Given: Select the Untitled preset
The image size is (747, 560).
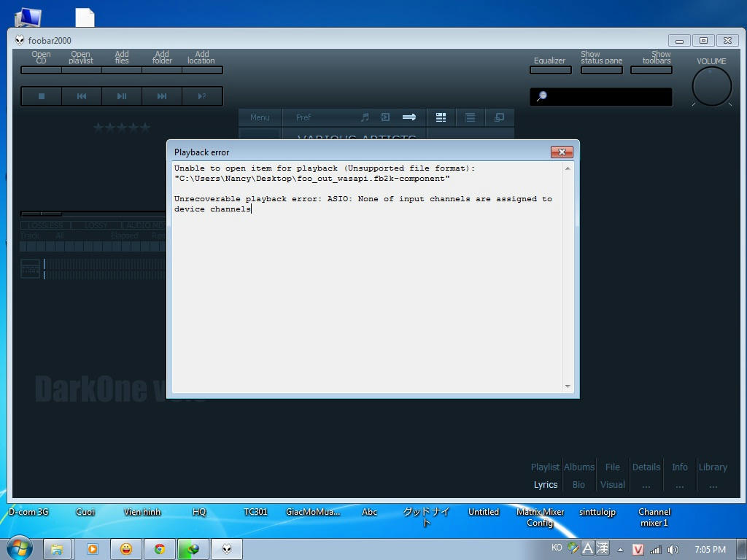Looking at the screenshot, I should click(484, 512).
